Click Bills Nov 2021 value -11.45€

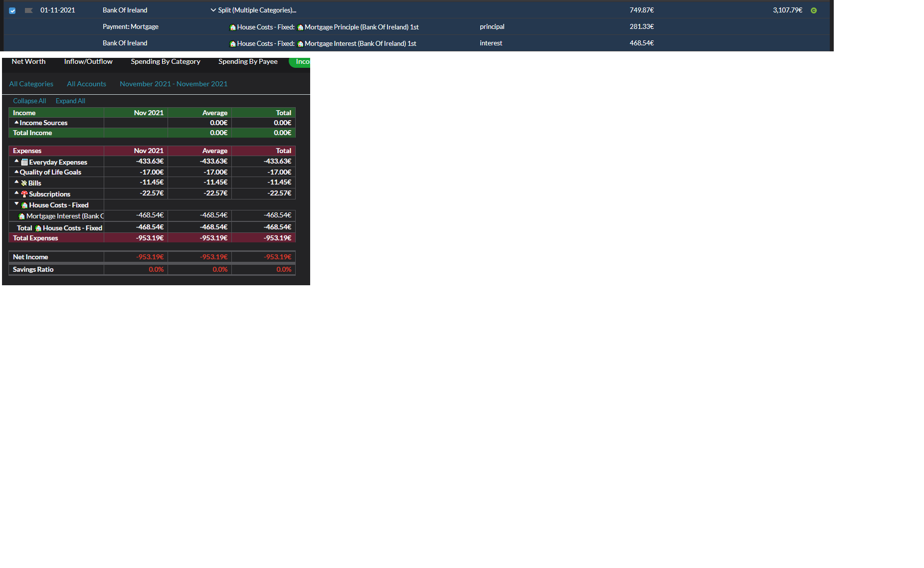tap(152, 182)
